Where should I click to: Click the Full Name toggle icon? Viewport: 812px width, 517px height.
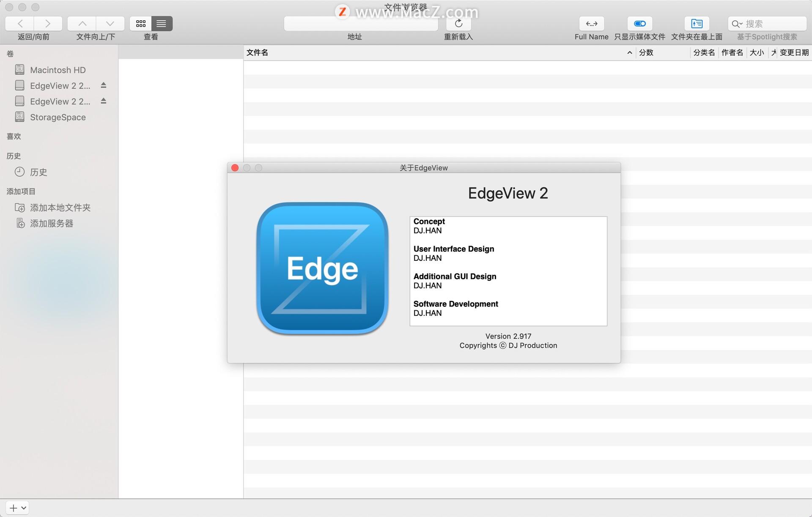(591, 23)
